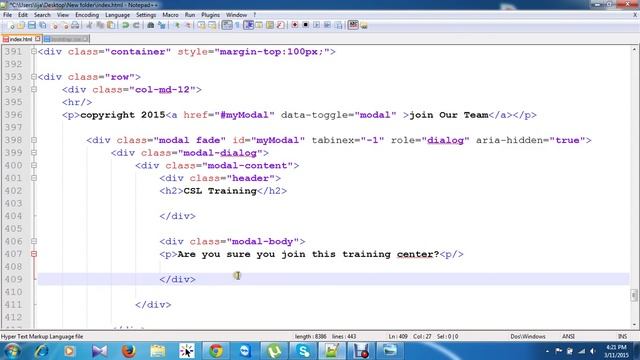Viewport: 640px width, 360px height.
Task: Open Skype from the taskbar
Action: pos(303,351)
